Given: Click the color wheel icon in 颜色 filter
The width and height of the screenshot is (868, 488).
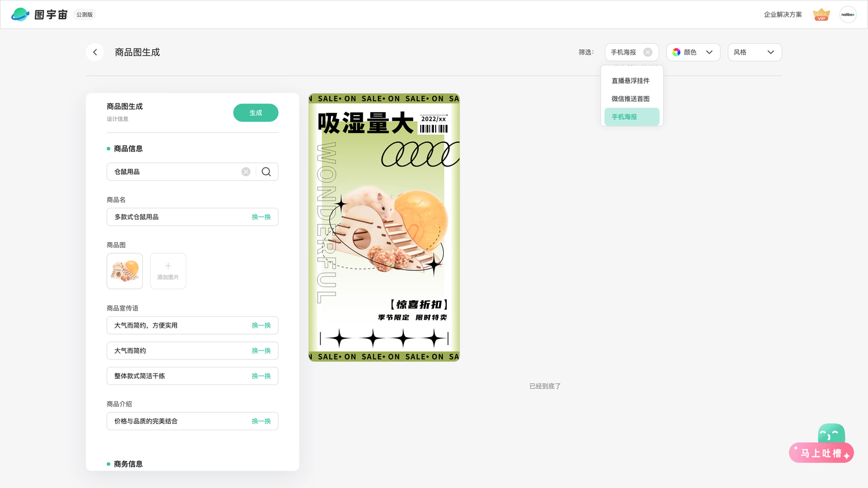Looking at the screenshot, I should (x=676, y=52).
